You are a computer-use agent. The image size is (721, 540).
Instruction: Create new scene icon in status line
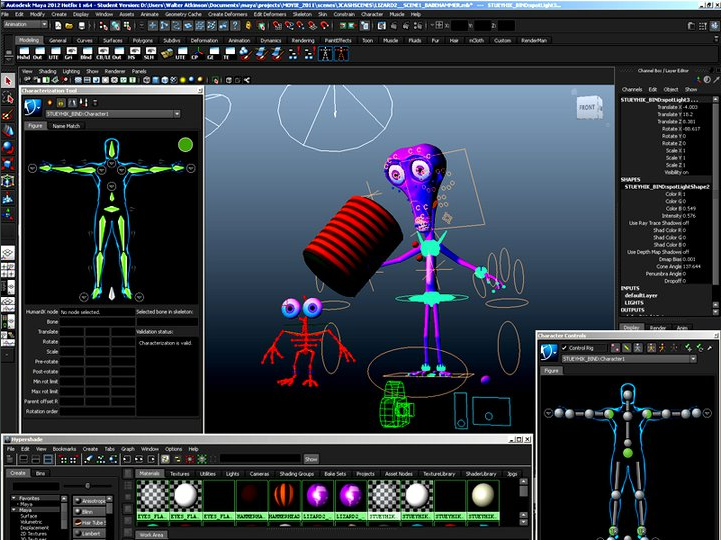coord(58,26)
